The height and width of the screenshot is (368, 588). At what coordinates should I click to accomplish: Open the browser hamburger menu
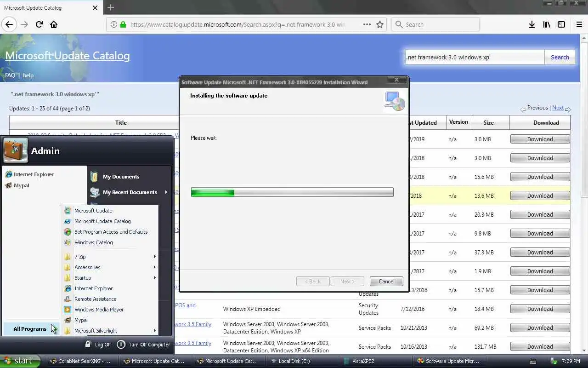tap(579, 24)
